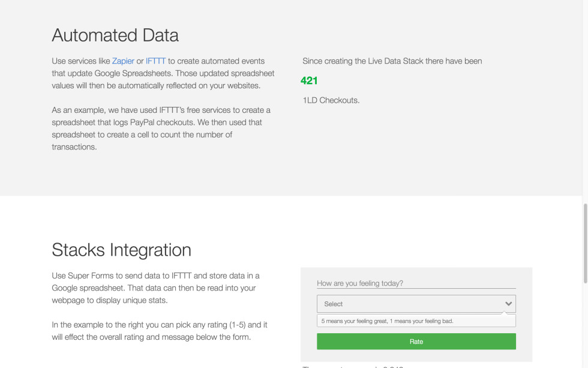Click 'In the example to the right' paragraph
The width and height of the screenshot is (588, 368).
coord(160,331)
